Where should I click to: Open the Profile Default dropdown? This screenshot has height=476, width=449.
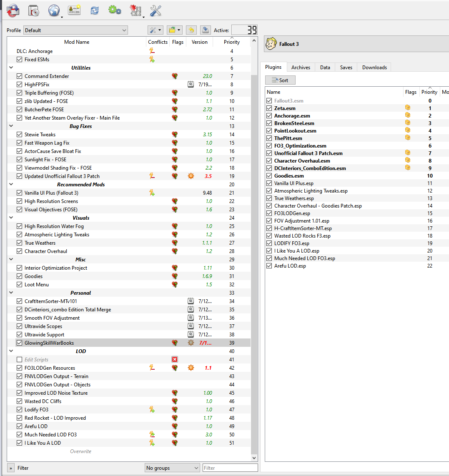point(75,30)
